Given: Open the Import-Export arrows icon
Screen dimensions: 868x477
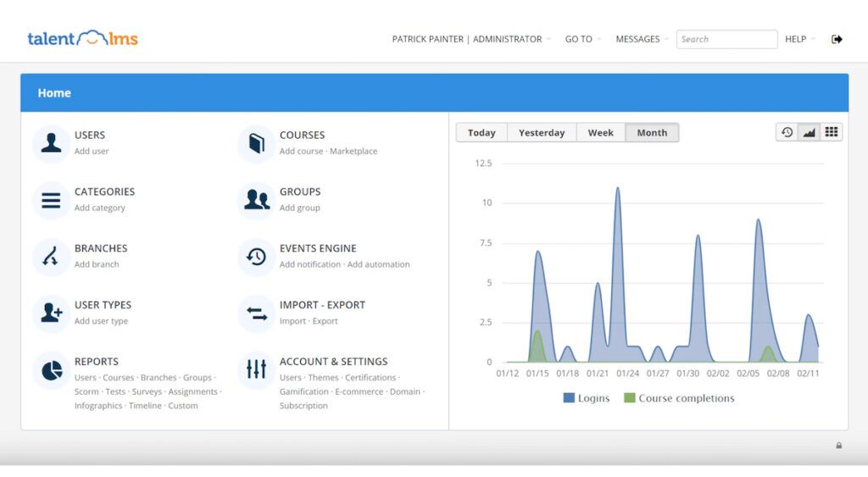Looking at the screenshot, I should (256, 313).
